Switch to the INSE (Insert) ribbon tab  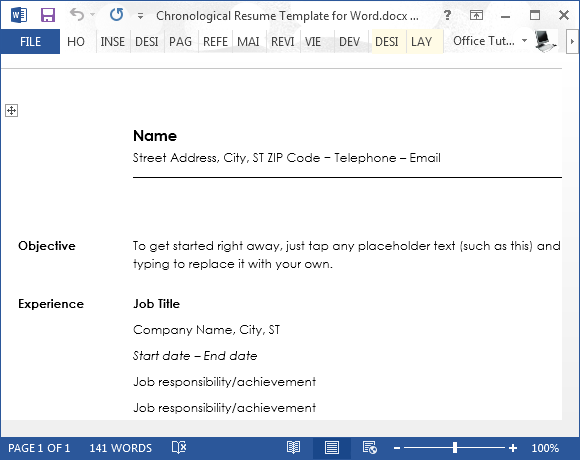112,42
